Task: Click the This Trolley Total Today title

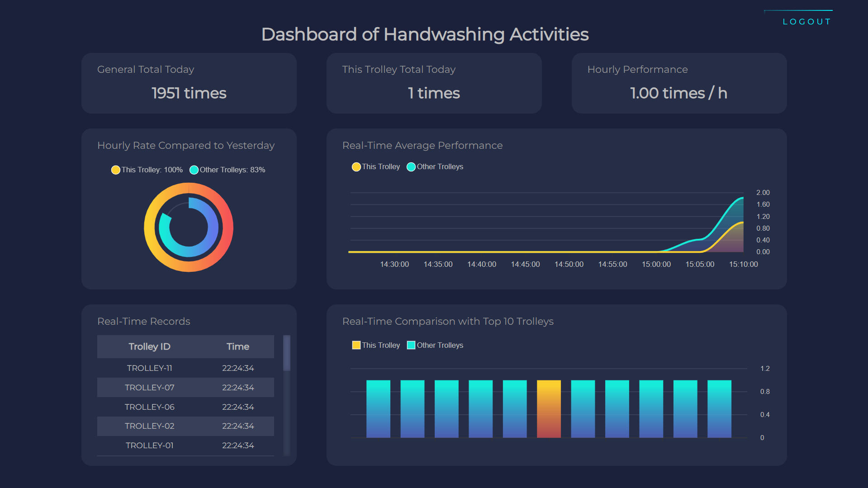Action: click(398, 70)
